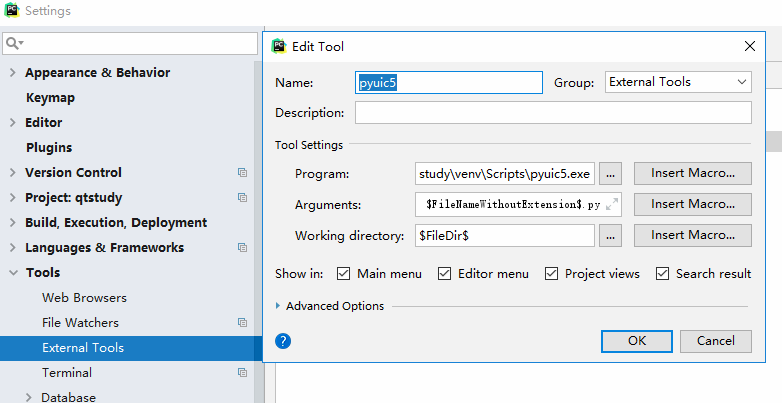
Task: Open the Group dropdown showing External Tools
Action: [678, 82]
